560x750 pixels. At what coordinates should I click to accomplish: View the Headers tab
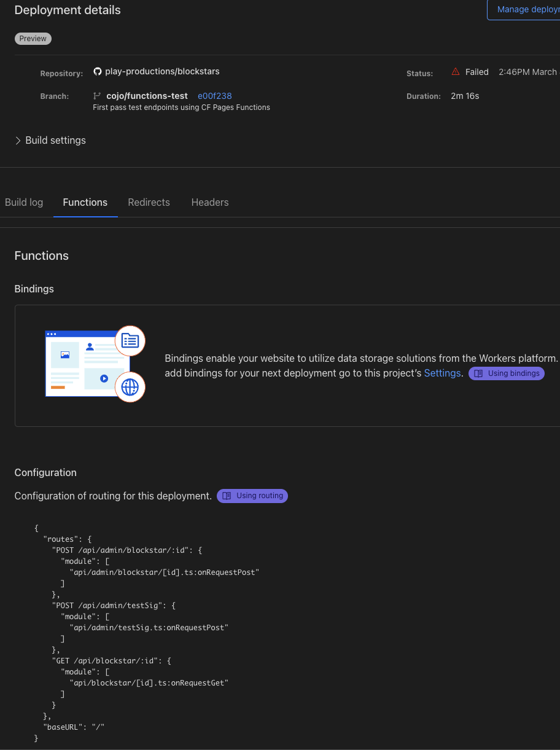click(209, 202)
